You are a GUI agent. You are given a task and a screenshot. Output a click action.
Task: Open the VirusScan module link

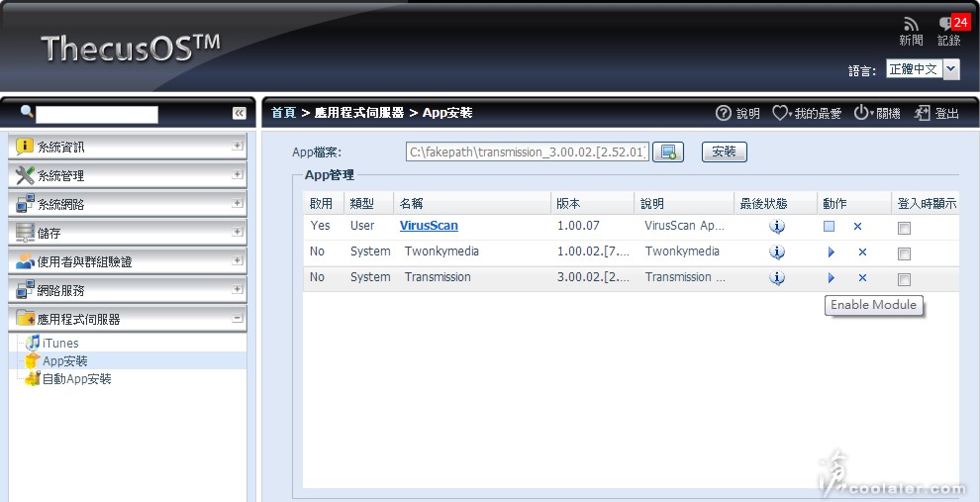(429, 226)
